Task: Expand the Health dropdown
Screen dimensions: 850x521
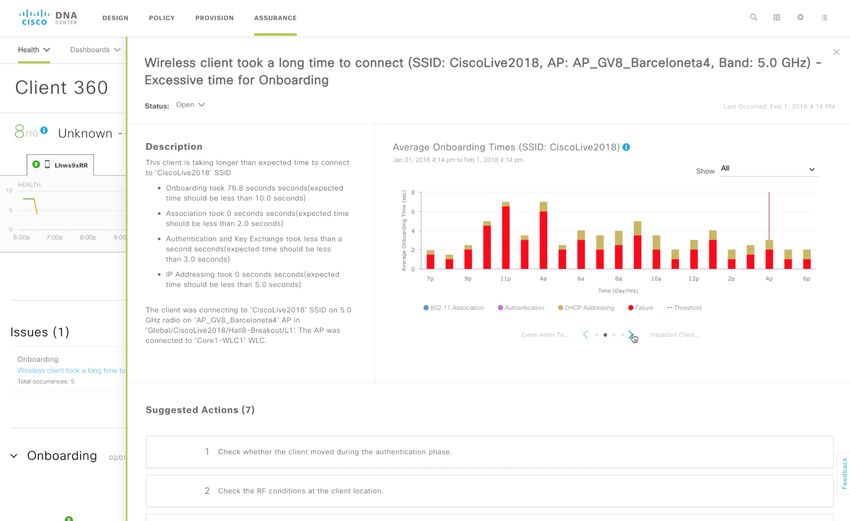Action: 34,49
